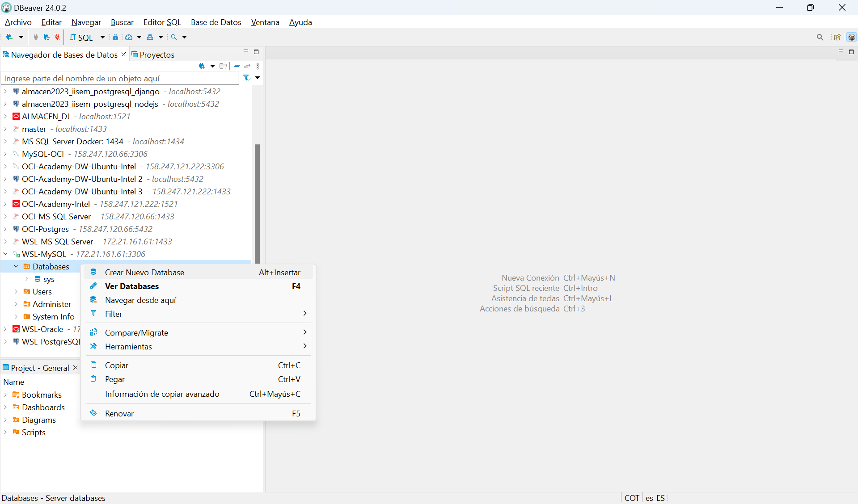Image resolution: width=858 pixels, height=504 pixels.
Task: Open the navigator view menu (three dots)
Action: (x=258, y=66)
